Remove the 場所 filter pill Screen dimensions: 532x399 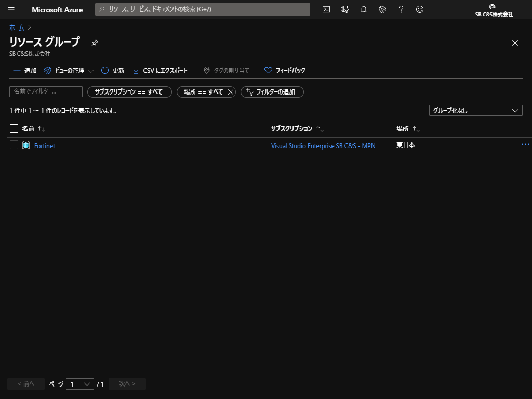point(231,92)
